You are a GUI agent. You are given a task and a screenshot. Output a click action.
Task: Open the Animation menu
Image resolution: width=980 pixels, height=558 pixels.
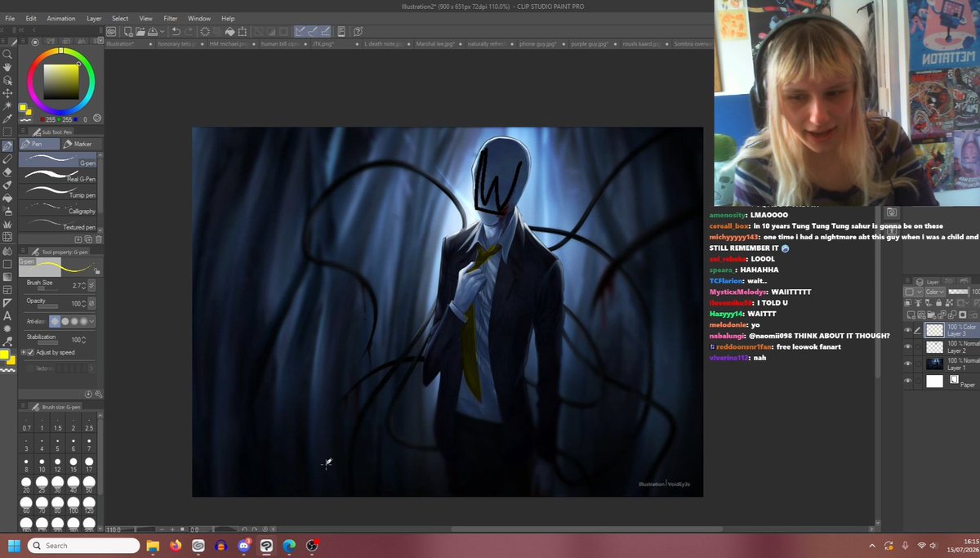pyautogui.click(x=61, y=18)
